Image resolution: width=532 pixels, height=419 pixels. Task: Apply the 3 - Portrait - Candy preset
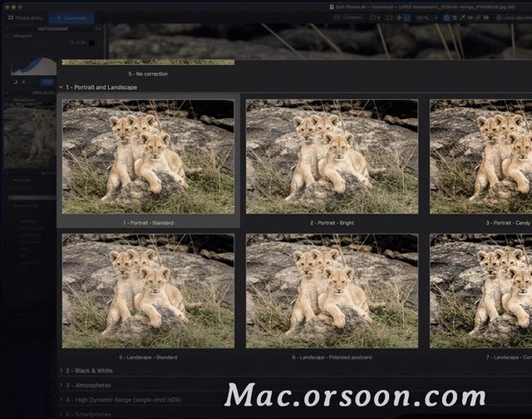tap(480, 162)
